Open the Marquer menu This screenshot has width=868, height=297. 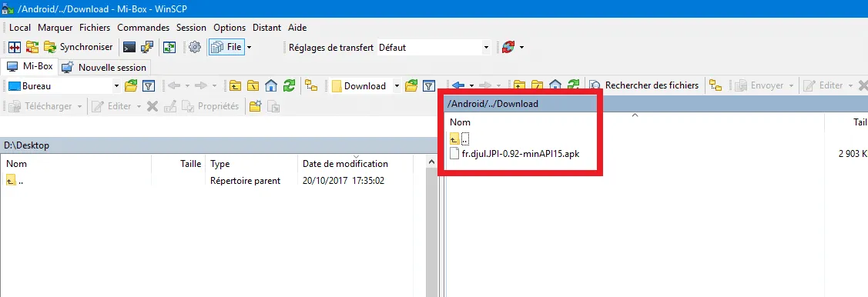(x=55, y=28)
